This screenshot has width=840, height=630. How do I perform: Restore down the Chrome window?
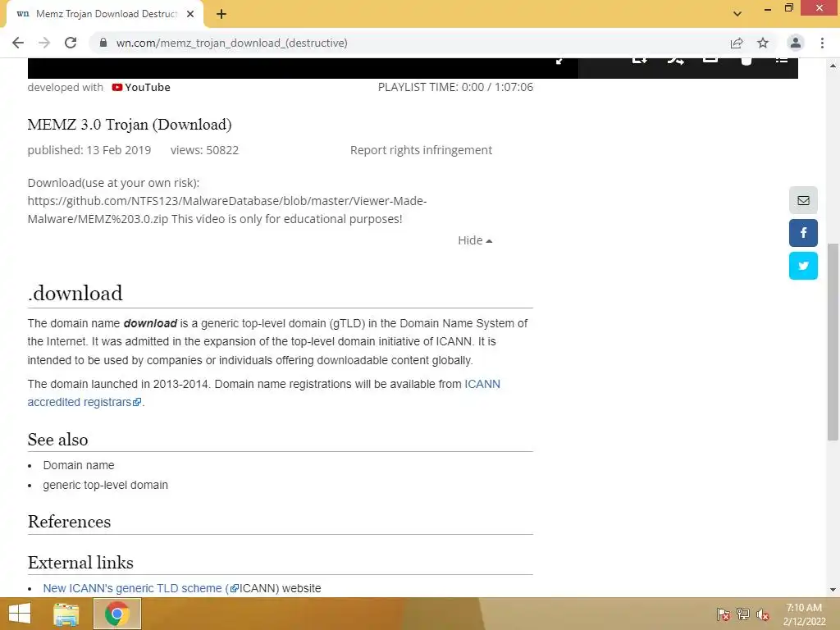tap(789, 8)
